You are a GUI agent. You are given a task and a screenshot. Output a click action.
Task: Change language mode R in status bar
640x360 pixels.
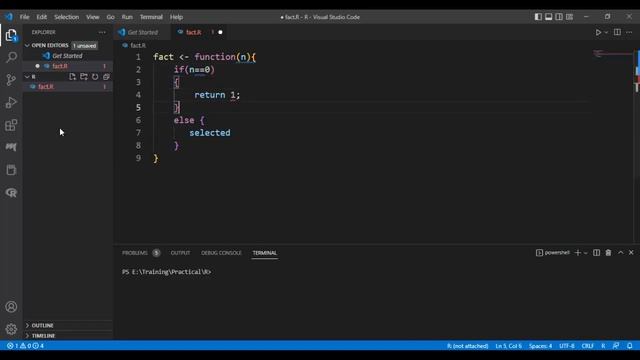603,346
